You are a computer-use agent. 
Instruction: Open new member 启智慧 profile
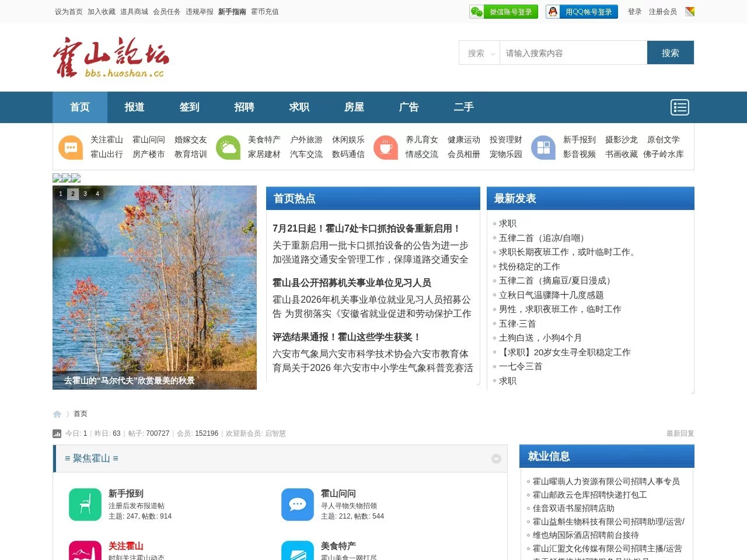click(x=275, y=433)
